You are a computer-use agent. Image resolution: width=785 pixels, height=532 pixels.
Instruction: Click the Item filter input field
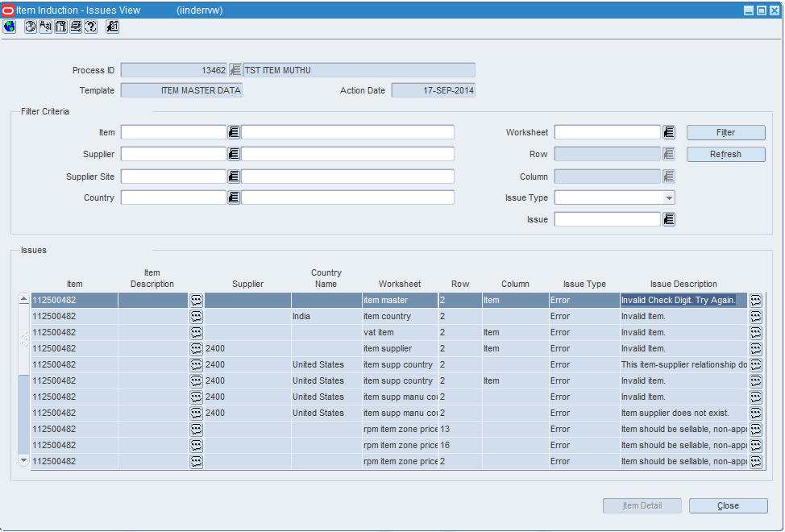point(173,132)
